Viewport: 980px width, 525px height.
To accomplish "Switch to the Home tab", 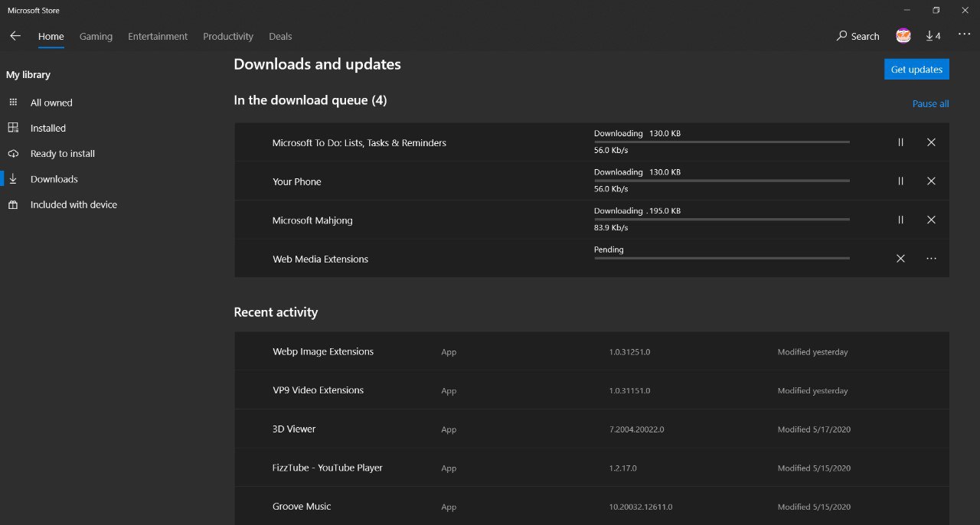I will point(51,37).
